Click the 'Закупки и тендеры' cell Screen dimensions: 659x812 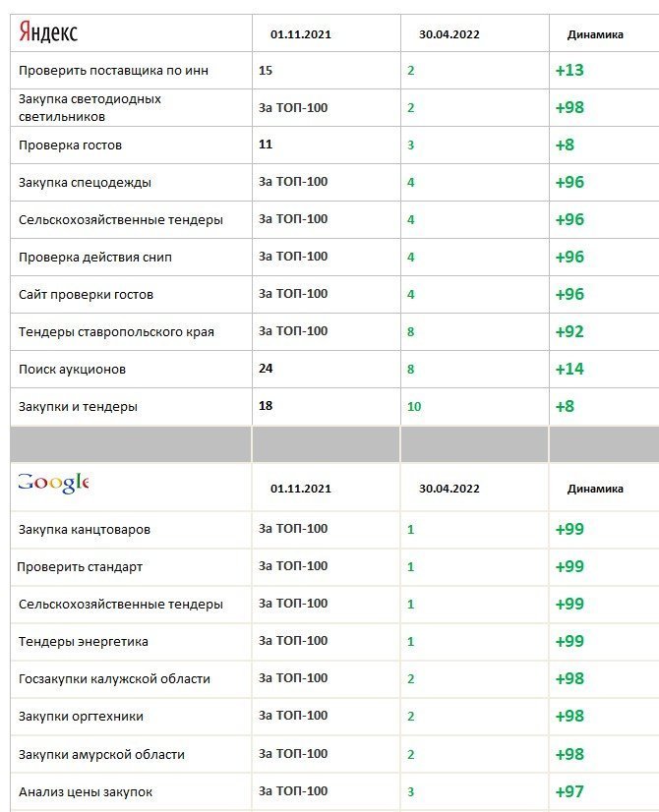78,406
